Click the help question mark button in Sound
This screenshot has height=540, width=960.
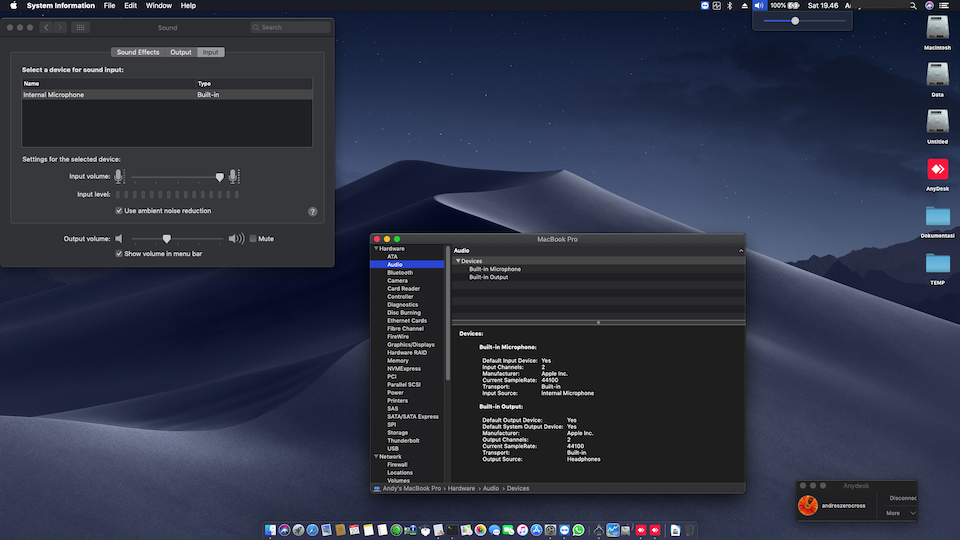pyautogui.click(x=312, y=212)
